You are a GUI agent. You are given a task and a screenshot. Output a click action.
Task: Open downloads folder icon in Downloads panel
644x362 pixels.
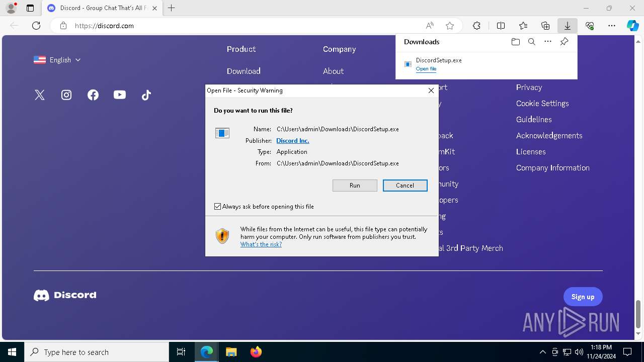pos(515,42)
